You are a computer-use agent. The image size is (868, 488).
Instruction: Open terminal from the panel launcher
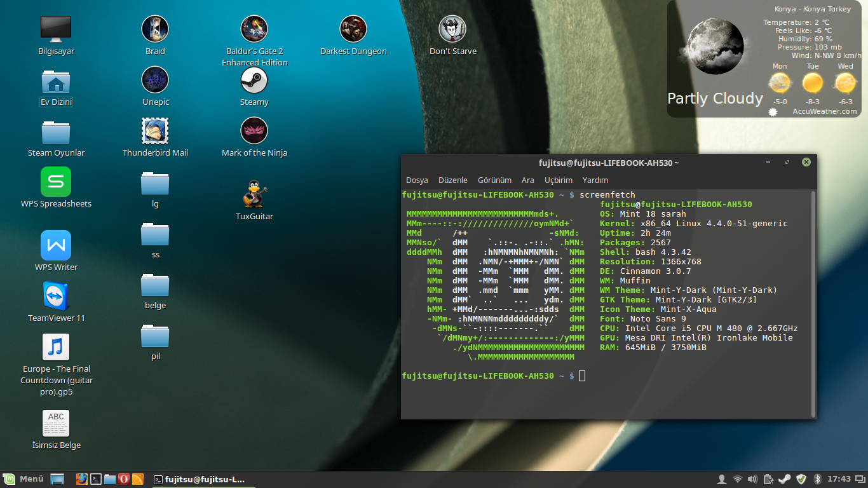pos(96,479)
